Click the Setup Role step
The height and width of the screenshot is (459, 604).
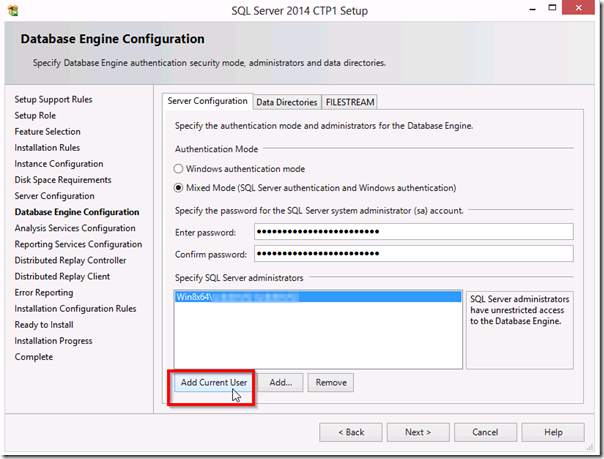[35, 116]
